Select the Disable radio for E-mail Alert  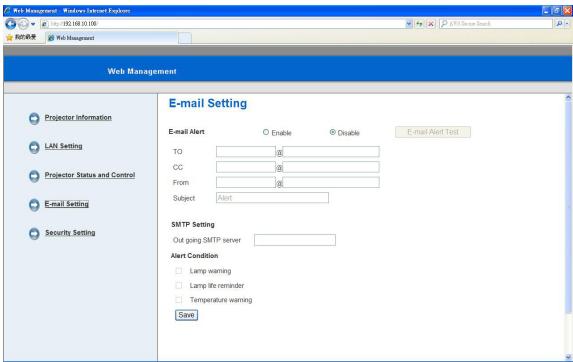pyautogui.click(x=333, y=132)
